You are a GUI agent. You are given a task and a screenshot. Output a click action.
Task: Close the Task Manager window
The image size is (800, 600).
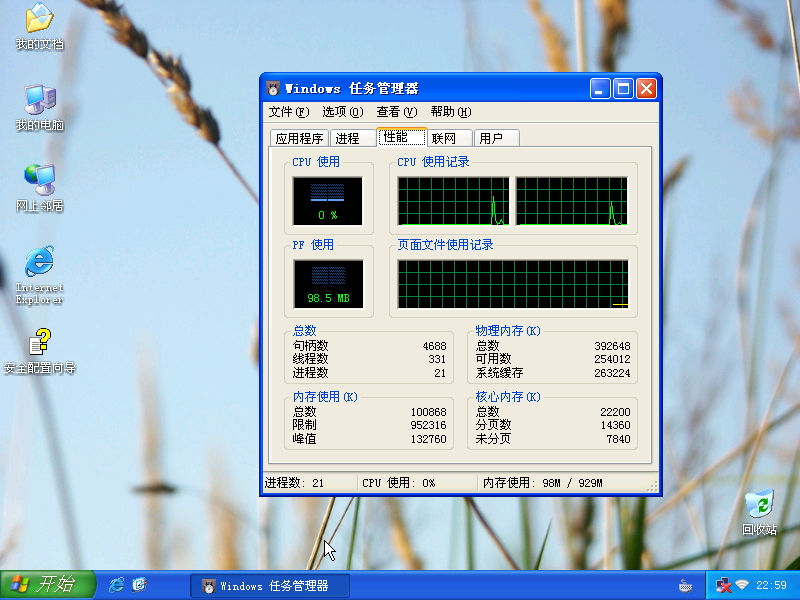point(646,89)
